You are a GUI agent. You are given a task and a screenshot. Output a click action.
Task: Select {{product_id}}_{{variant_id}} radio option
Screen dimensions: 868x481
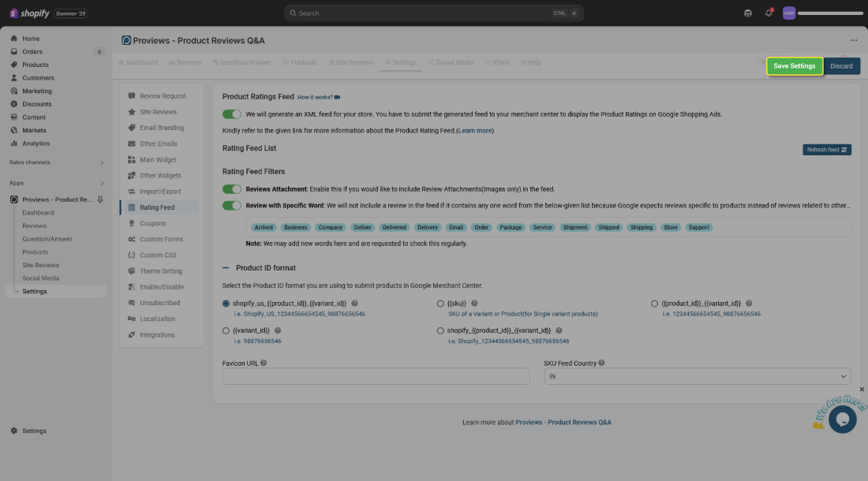coord(654,304)
